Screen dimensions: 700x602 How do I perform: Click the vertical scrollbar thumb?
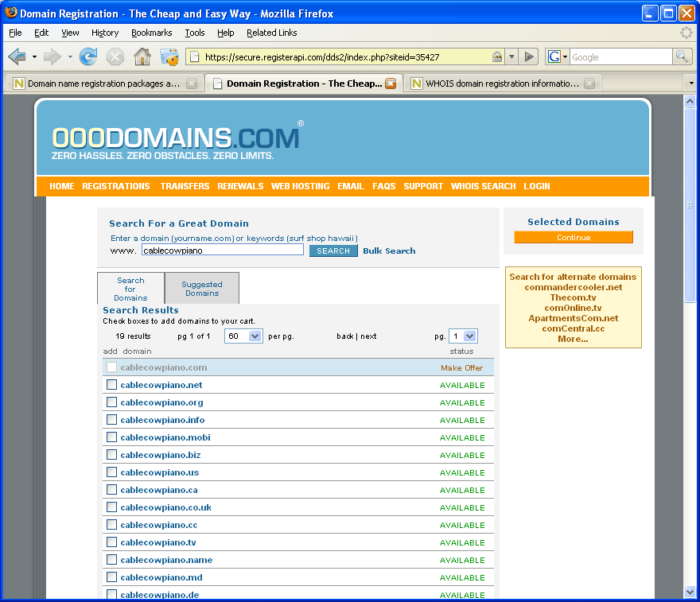[x=690, y=205]
